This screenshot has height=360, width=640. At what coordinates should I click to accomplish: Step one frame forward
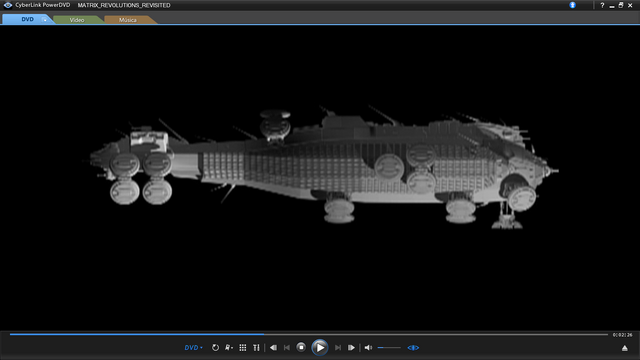[351, 348]
